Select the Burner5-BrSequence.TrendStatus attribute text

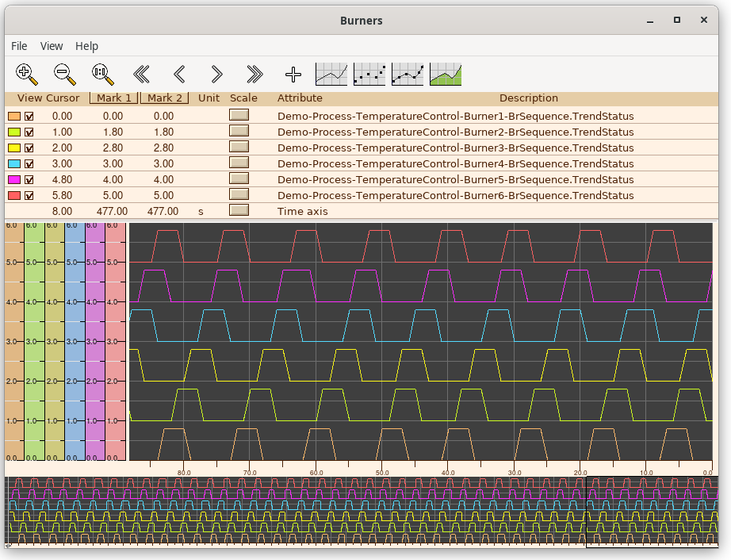pos(455,179)
